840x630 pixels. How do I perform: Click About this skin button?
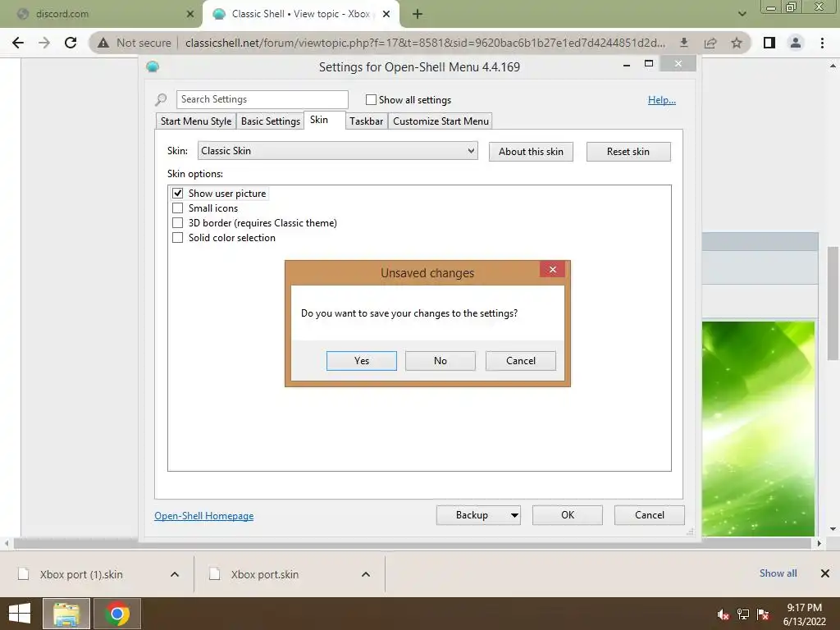(x=531, y=152)
